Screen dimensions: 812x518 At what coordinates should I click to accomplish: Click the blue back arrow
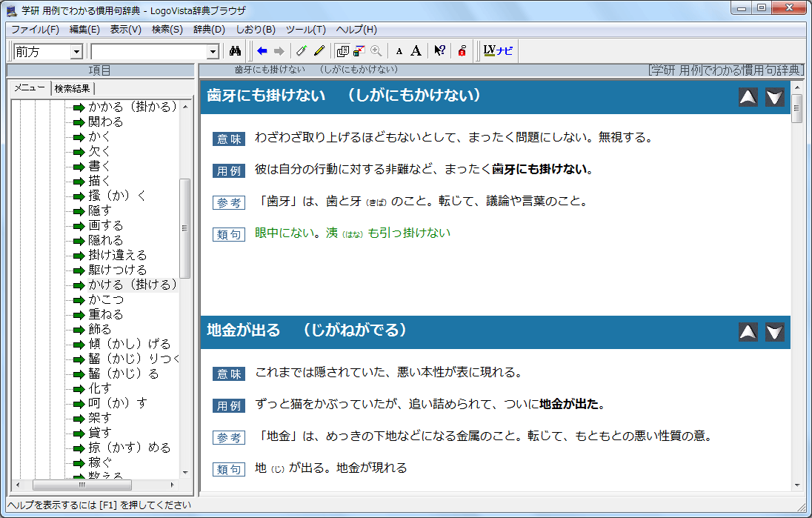click(262, 51)
